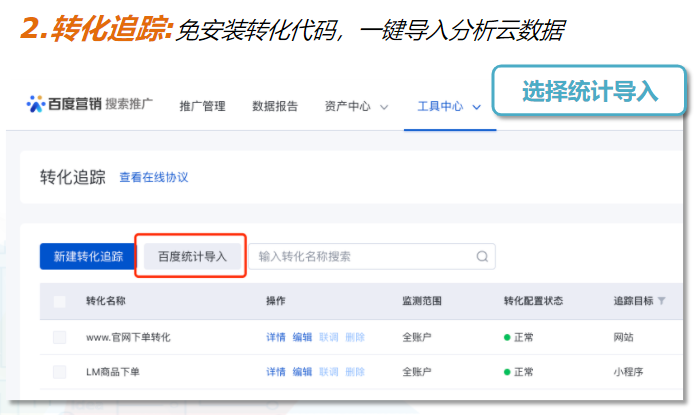
Task: Click 编辑 for www.官网下单转化
Action: [302, 337]
